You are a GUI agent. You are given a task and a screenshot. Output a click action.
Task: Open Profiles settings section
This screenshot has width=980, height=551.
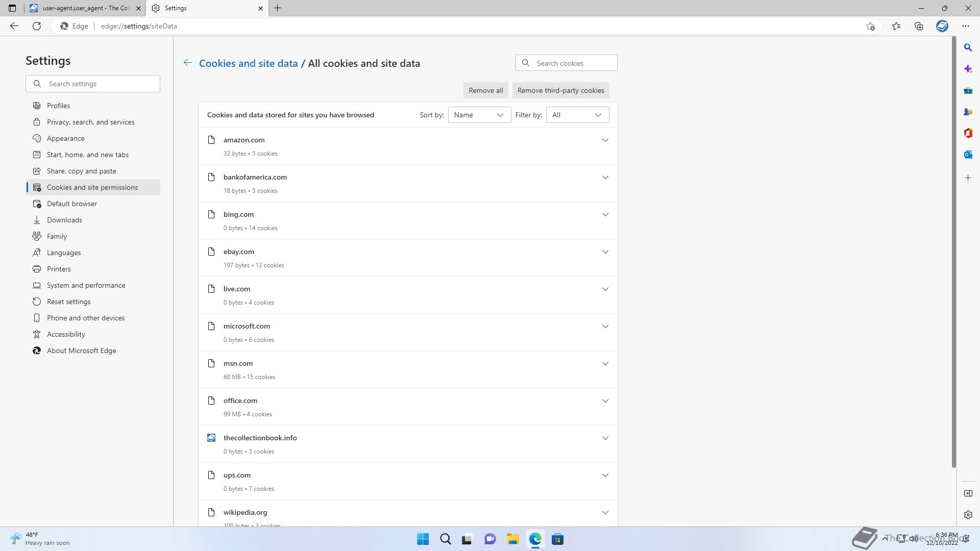click(x=93, y=106)
